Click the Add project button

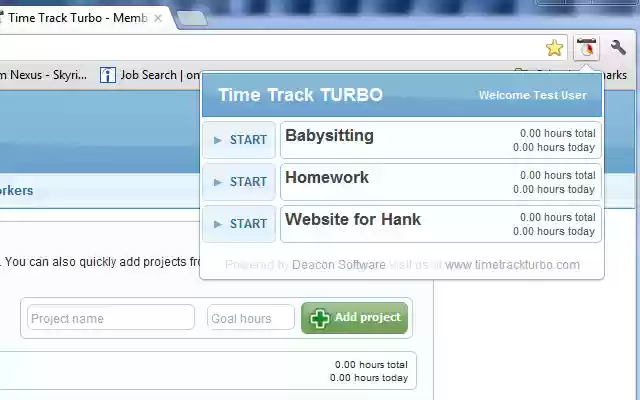tap(354, 318)
